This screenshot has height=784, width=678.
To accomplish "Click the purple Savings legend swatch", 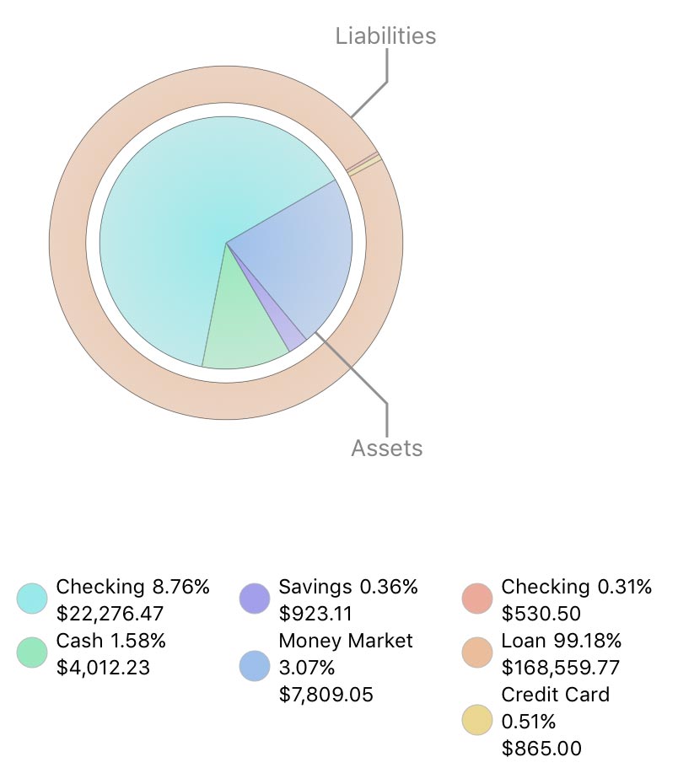I will point(255,599).
